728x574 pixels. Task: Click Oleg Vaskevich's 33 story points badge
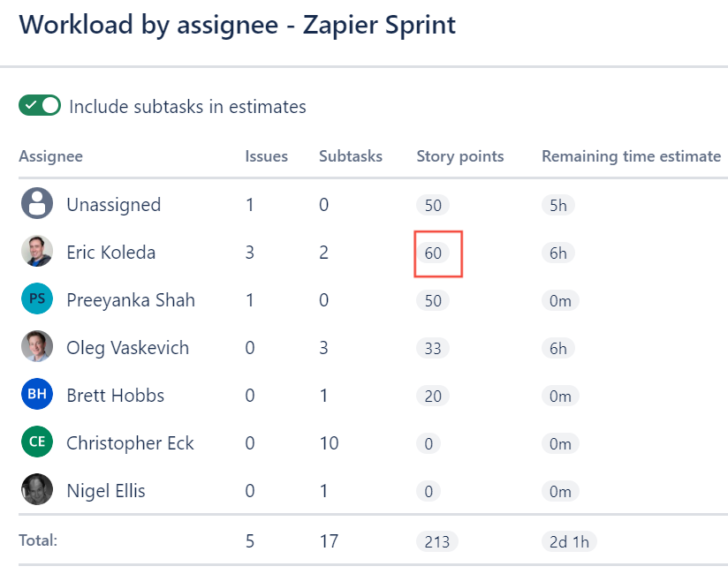coord(433,348)
